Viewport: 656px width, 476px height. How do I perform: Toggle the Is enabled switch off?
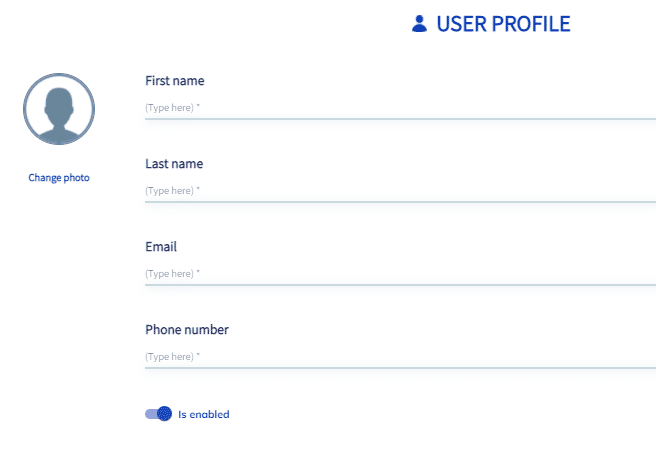click(159, 414)
